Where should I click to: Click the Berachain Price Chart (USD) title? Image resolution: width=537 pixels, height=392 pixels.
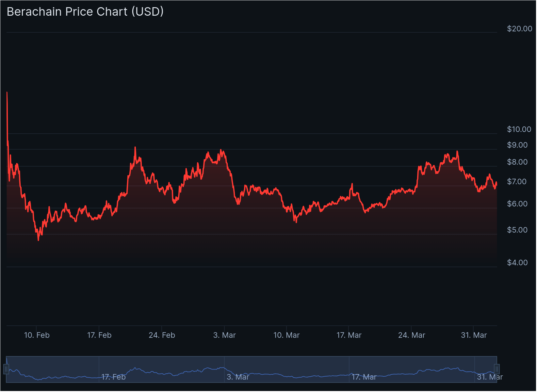coord(85,12)
